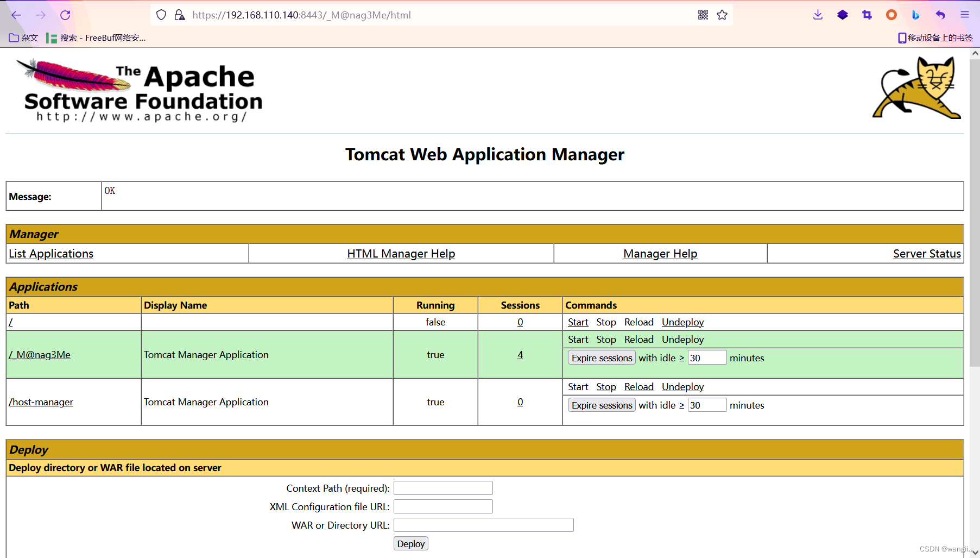
Task: Click the padlock site security icon
Action: (x=180, y=15)
